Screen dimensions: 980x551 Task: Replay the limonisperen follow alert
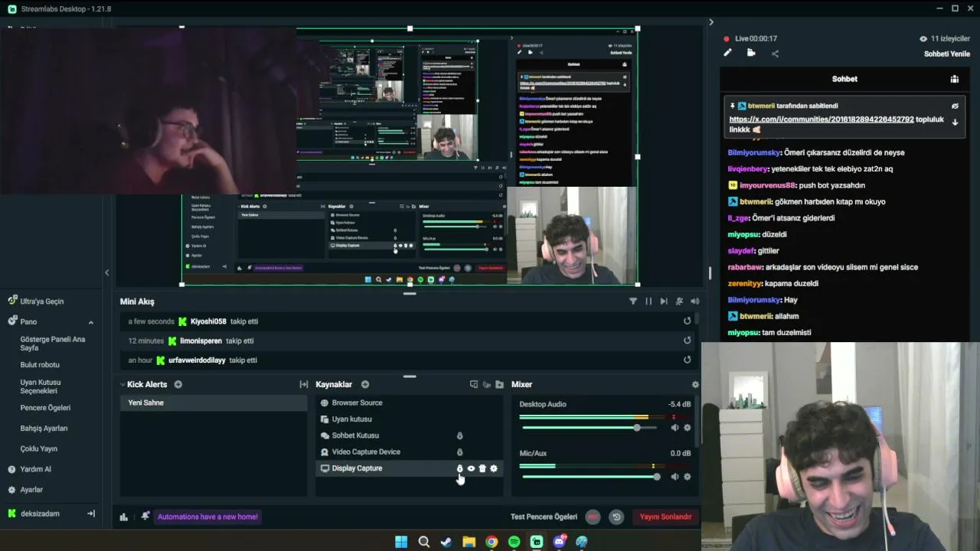(x=687, y=341)
